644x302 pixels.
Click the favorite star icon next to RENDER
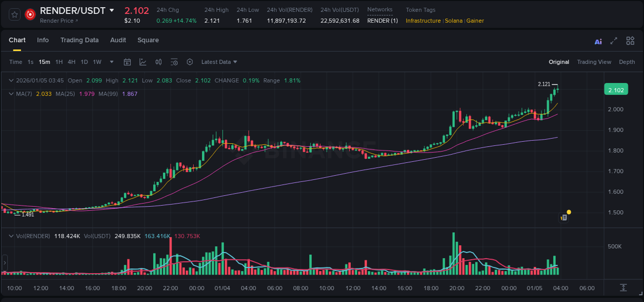pyautogui.click(x=14, y=14)
